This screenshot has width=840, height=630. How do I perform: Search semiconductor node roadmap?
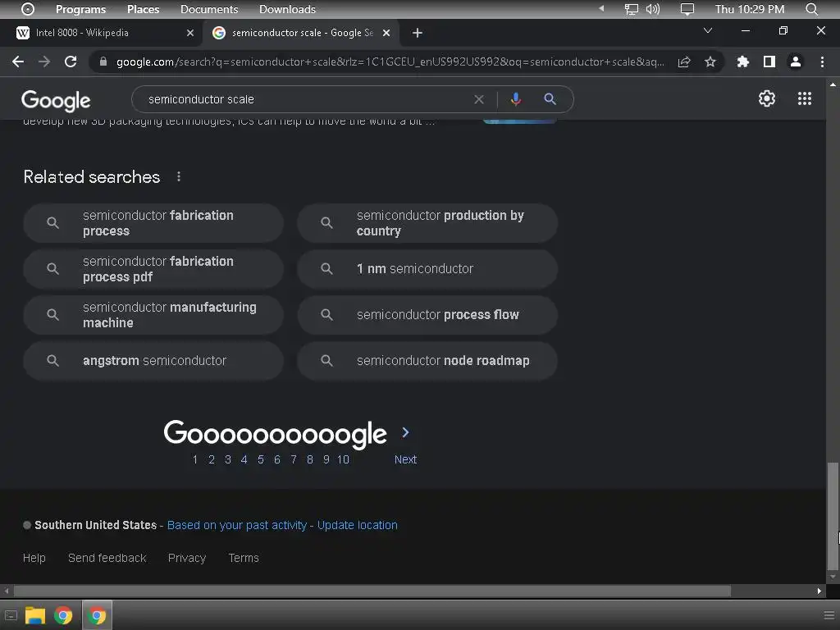[427, 361]
